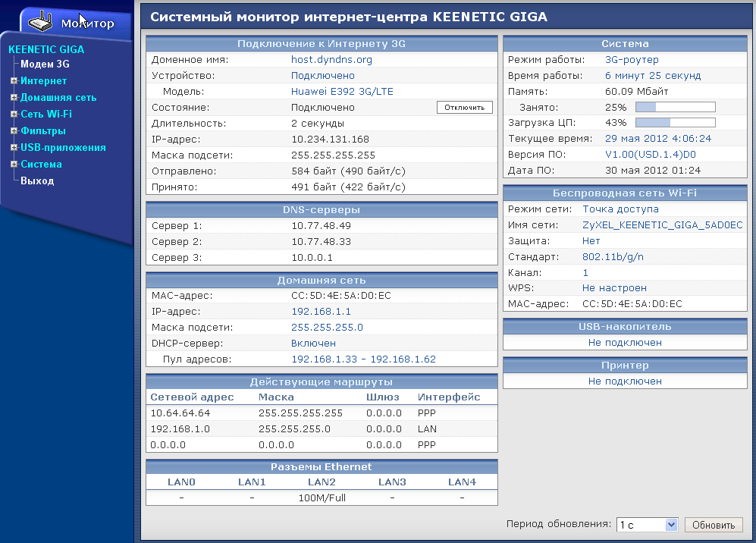Open the Модем 3G page
Screen dimensions: 756x543
(45, 64)
